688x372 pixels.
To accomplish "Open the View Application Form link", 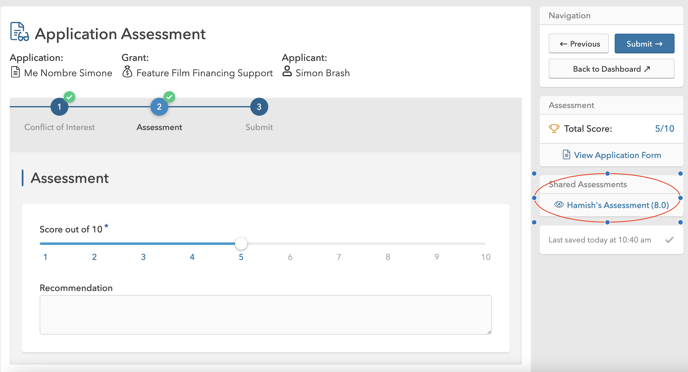I will [611, 155].
